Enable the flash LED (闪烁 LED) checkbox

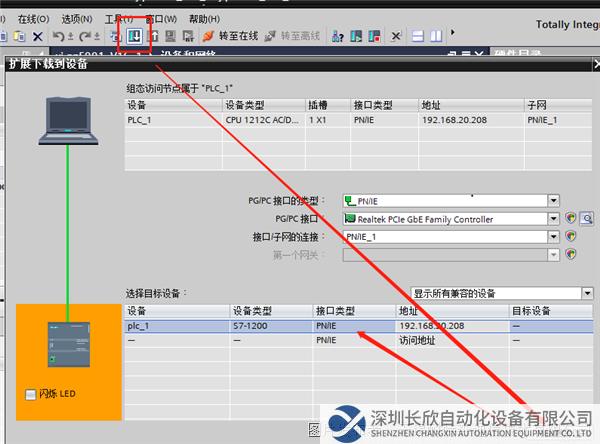pos(29,394)
